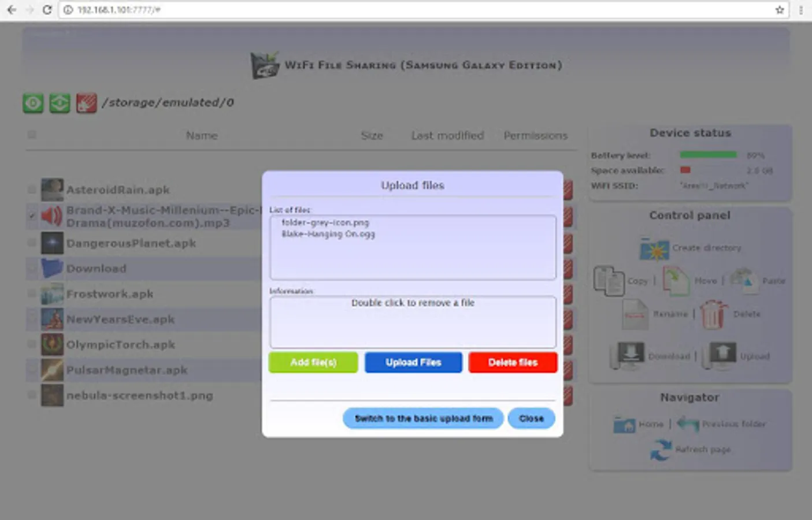Click the red icon beside the storage path

(x=86, y=103)
